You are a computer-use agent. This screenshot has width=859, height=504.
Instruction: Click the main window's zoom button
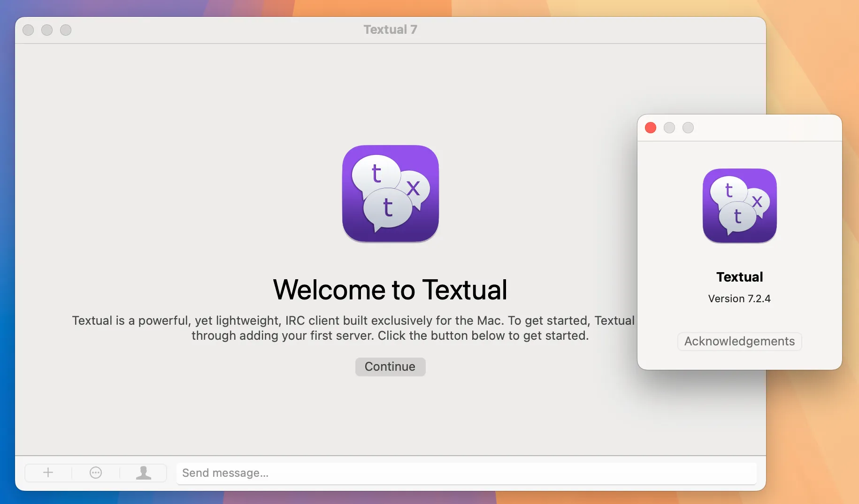pos(66,30)
